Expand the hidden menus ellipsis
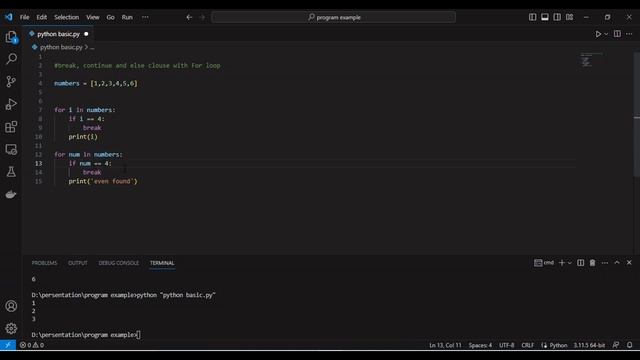Screen dimensions: 640x360 [145, 17]
